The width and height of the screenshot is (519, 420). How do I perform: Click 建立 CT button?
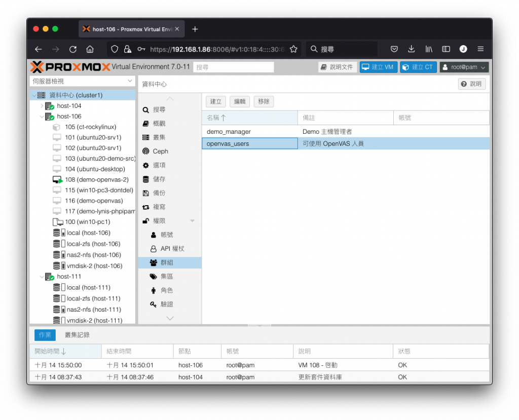coord(418,67)
